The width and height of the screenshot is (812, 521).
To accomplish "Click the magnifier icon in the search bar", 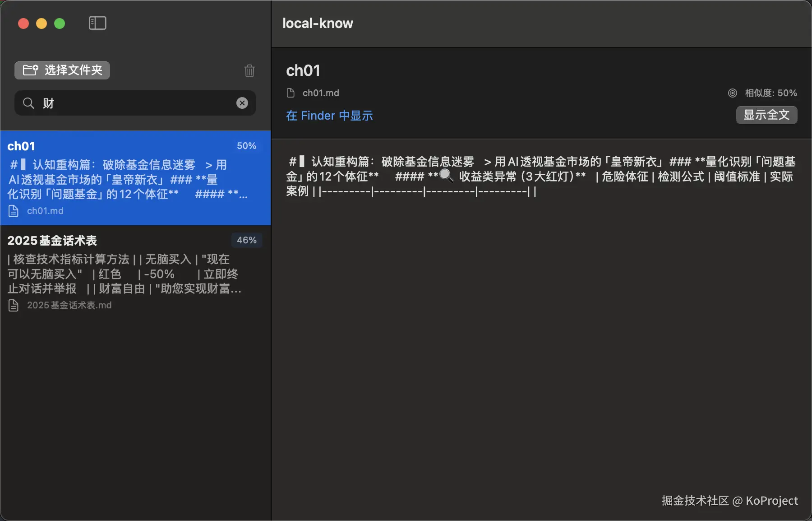I will (28, 103).
